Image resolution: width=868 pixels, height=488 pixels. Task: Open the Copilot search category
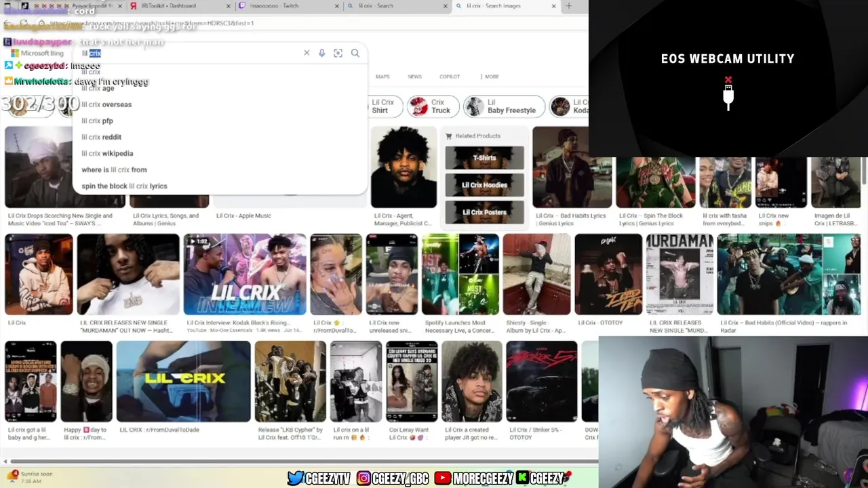tap(450, 77)
